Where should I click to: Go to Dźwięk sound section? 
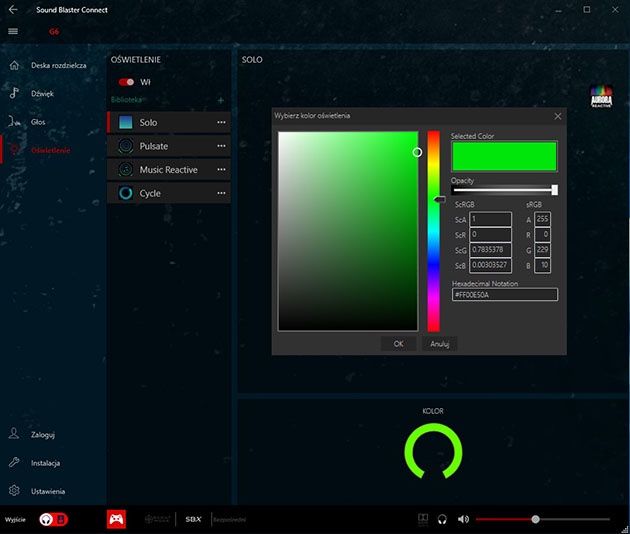point(42,94)
